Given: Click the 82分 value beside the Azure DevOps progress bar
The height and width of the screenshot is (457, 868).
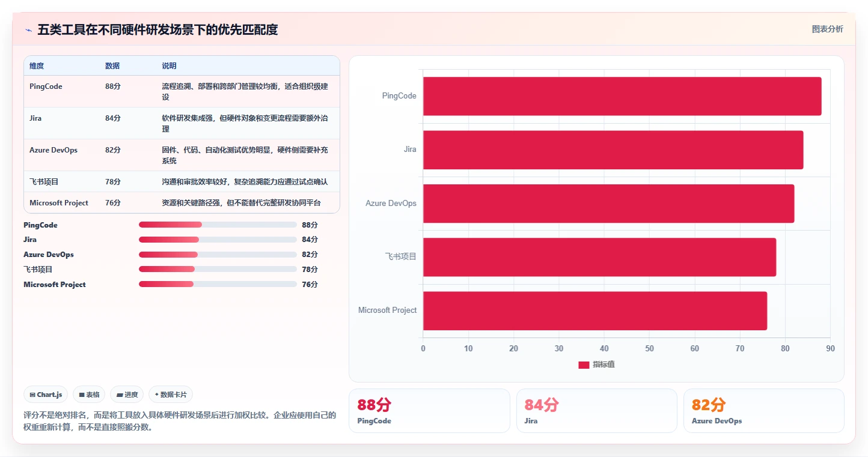Looking at the screenshot, I should point(310,255).
